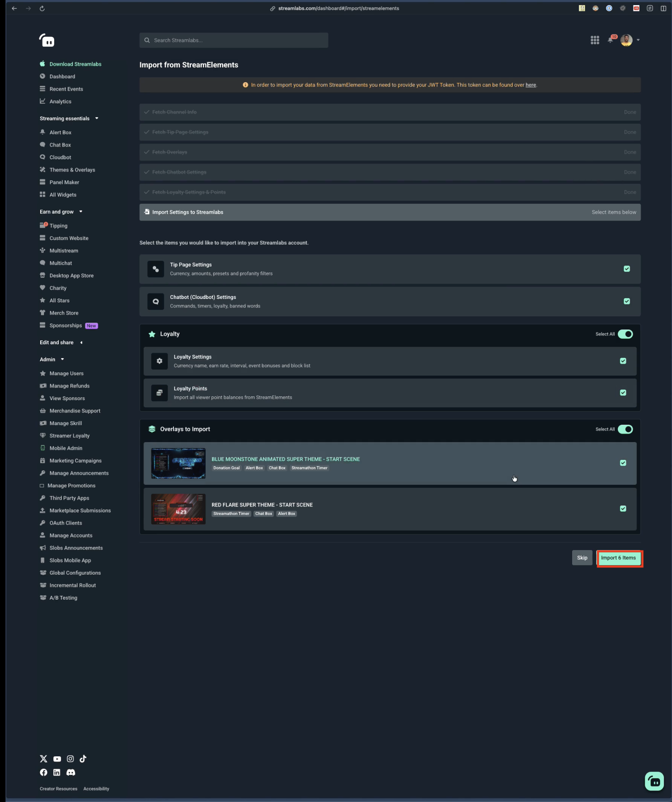Focus the Search Streamlabs field

pyautogui.click(x=234, y=40)
